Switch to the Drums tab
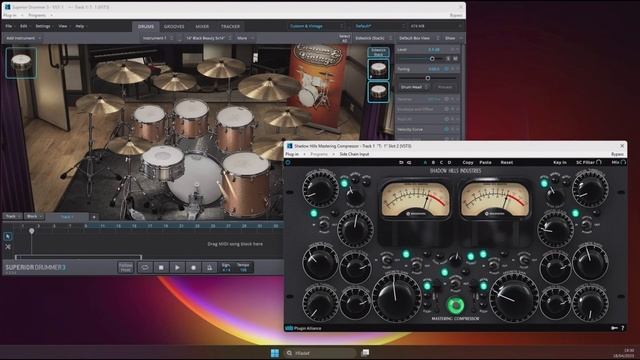The height and width of the screenshot is (360, 640). 146,27
